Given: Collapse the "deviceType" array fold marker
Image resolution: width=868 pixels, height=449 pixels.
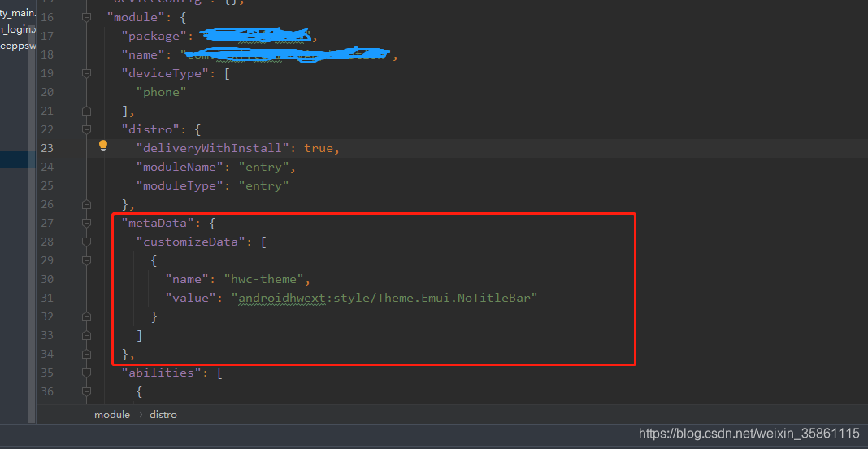Looking at the screenshot, I should (x=86, y=73).
